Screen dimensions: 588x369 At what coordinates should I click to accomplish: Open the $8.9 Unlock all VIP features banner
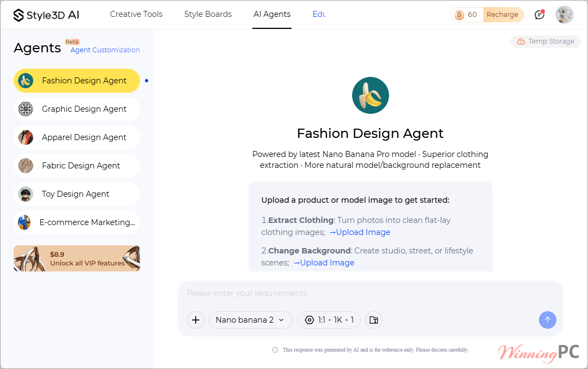[77, 258]
